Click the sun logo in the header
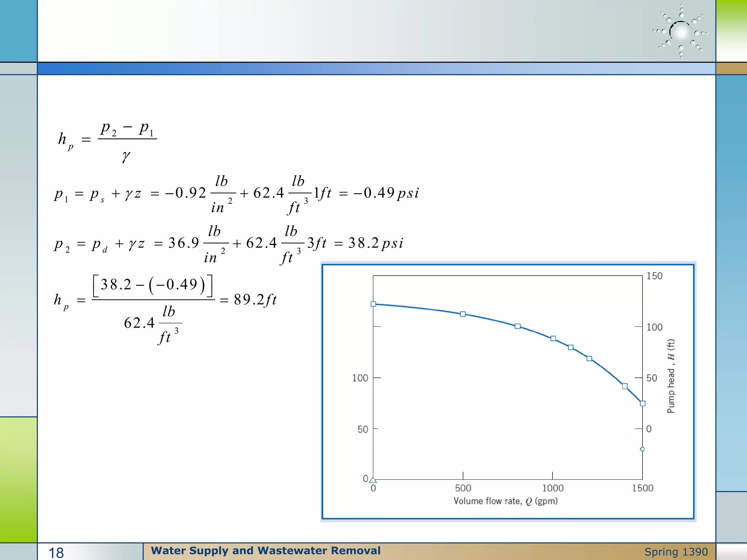747x560 pixels. (x=680, y=32)
